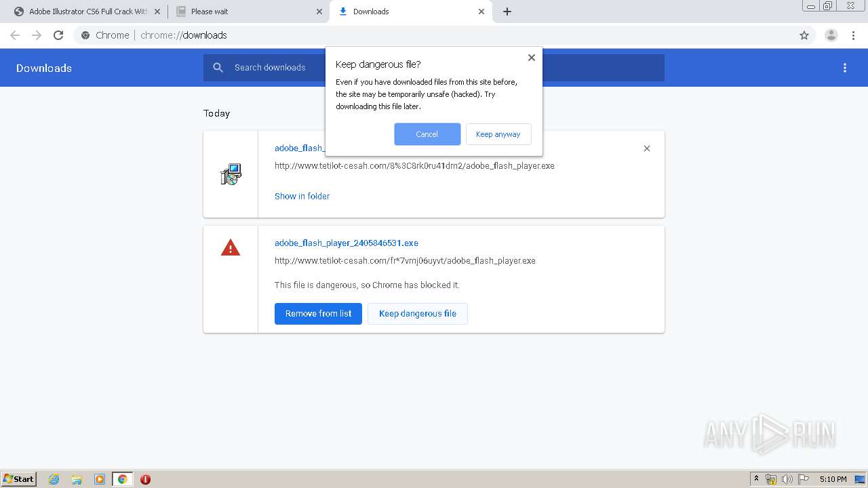Open Windows Explorer folder in taskbar
This screenshot has height=488, width=868.
tap(77, 479)
